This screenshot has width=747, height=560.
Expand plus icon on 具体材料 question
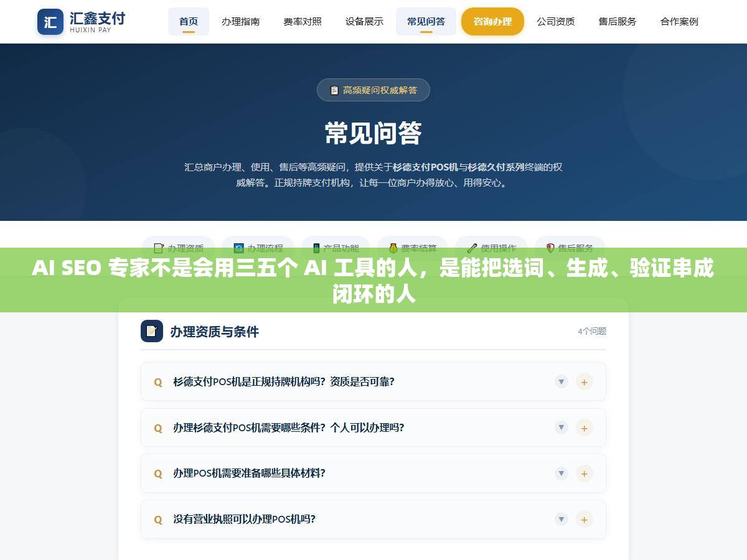(584, 473)
